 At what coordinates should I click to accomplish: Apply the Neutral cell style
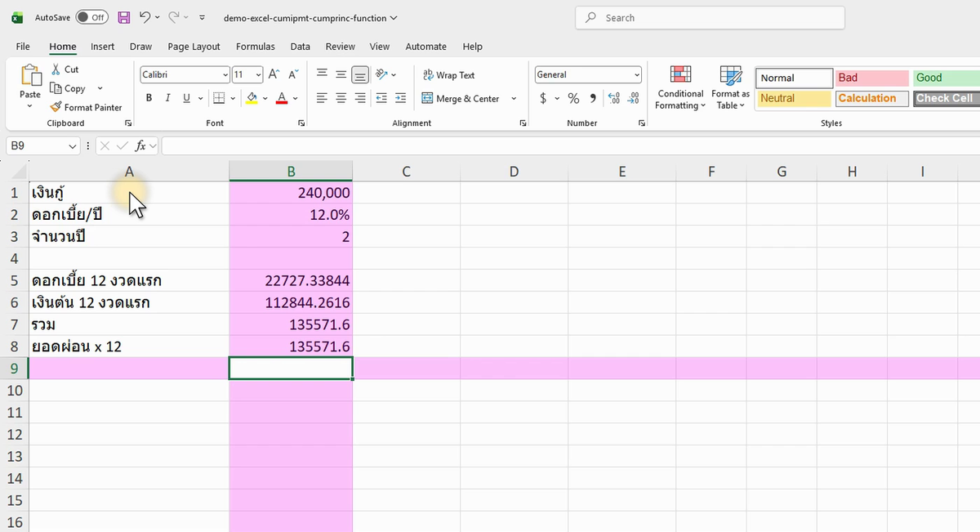[795, 98]
